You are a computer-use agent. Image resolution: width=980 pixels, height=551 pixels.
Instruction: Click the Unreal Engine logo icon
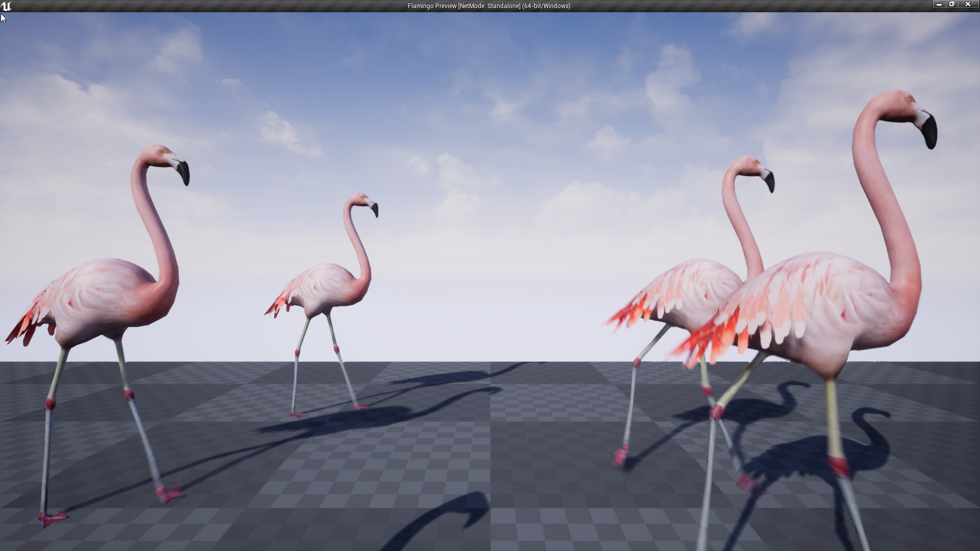point(6,6)
